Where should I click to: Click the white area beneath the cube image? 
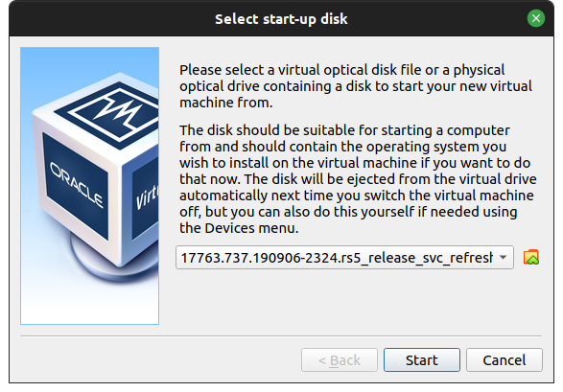[x=90, y=305]
